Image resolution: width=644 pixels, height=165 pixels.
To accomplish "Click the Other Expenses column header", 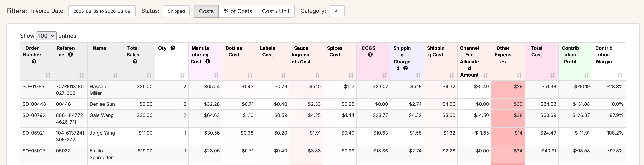I will [508, 62].
